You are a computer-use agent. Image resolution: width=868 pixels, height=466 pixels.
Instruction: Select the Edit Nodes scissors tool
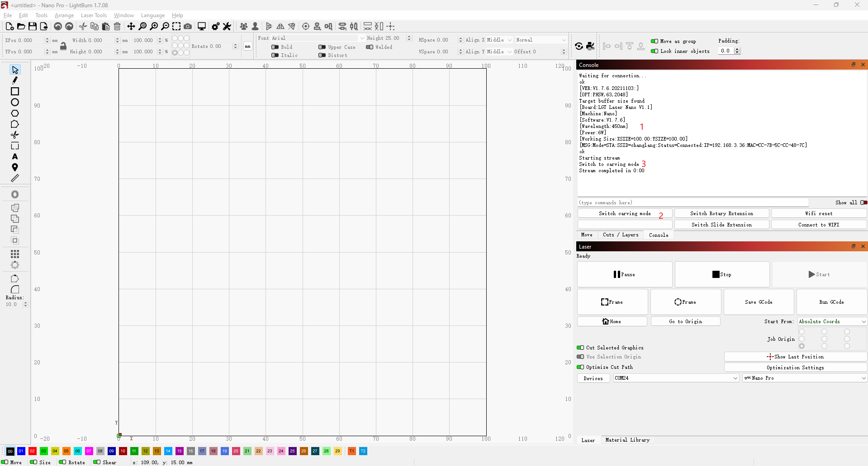tap(14, 135)
